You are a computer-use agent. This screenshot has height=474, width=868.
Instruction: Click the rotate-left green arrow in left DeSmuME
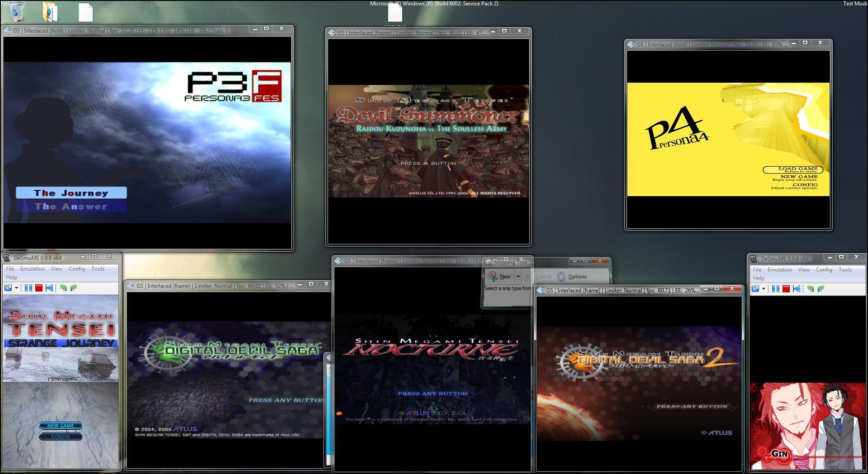63,288
